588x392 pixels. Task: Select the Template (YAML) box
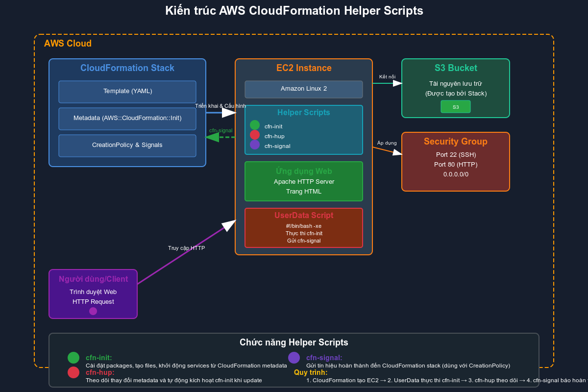[x=127, y=92]
